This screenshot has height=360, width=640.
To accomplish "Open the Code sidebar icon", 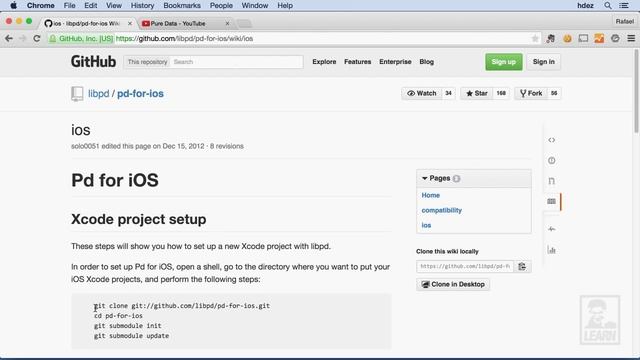I will click(x=551, y=140).
